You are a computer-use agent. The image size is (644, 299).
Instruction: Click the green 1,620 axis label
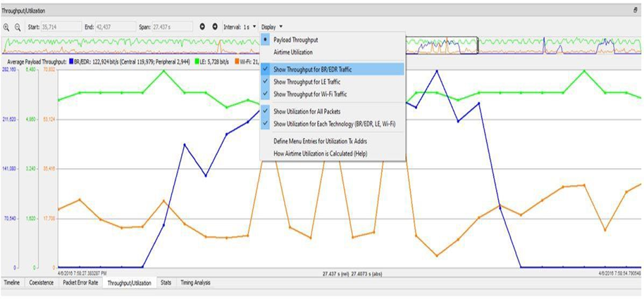pyautogui.click(x=30, y=218)
